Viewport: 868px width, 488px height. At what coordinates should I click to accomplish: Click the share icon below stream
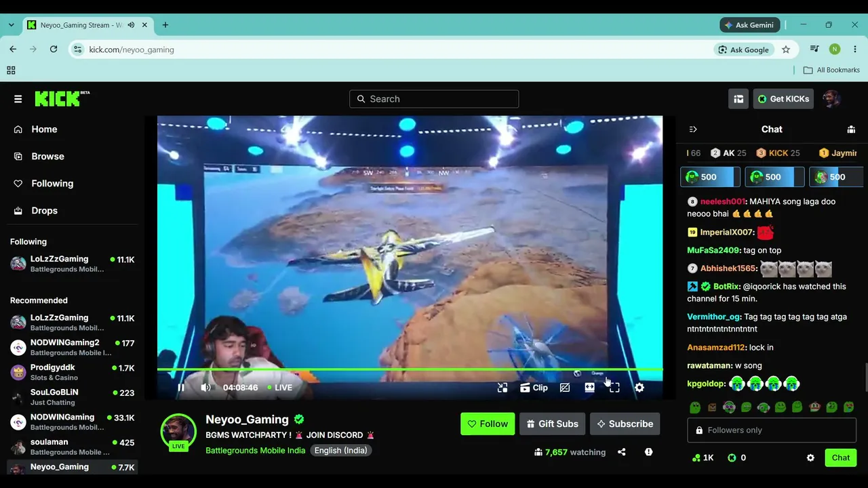[x=622, y=452]
